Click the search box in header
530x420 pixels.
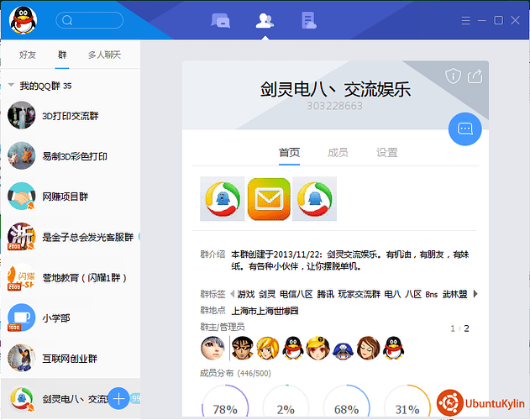click(x=90, y=20)
